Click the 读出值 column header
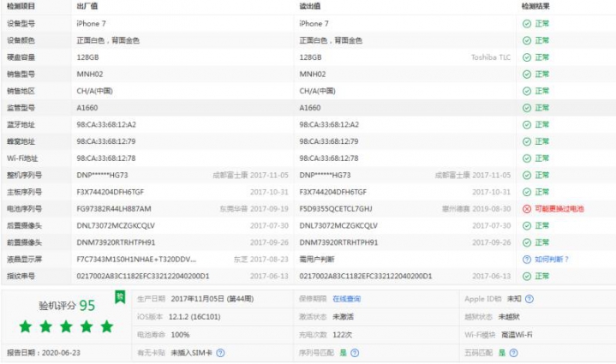The height and width of the screenshot is (364, 616). click(310, 6)
